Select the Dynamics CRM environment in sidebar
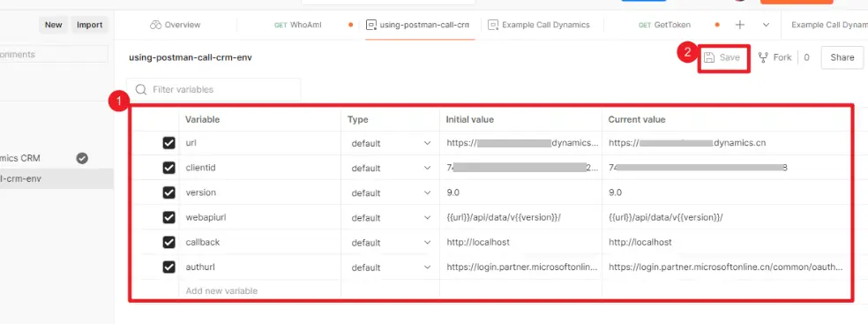The image size is (868, 324). (x=56, y=158)
